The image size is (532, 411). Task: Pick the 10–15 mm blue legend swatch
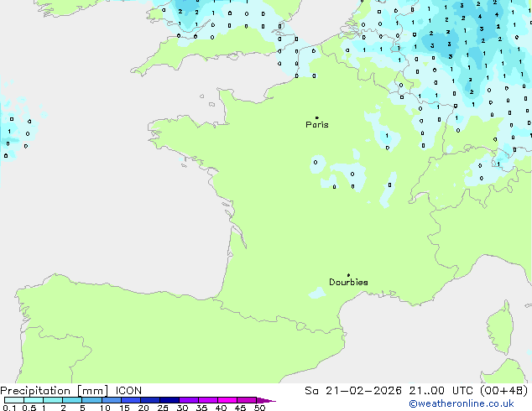112,400
